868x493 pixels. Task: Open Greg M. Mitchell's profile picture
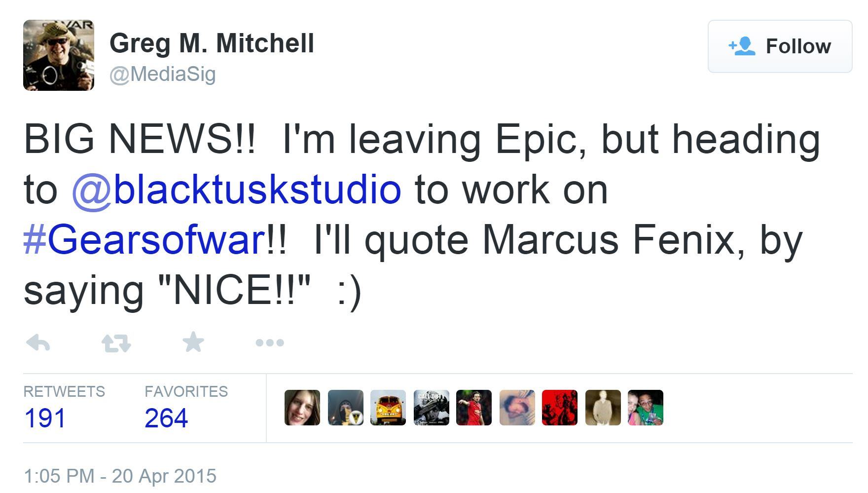click(59, 55)
